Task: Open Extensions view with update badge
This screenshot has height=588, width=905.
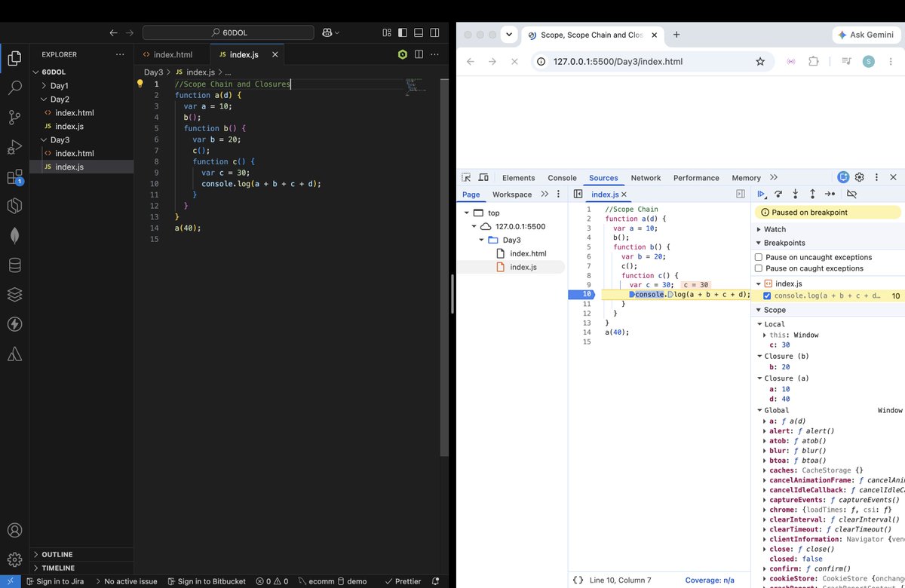Action: [x=14, y=176]
